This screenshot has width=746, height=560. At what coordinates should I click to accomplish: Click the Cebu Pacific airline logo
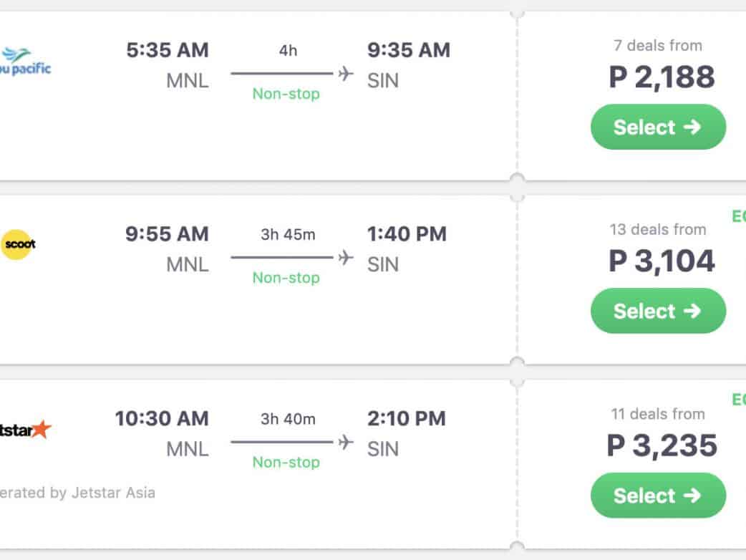point(25,62)
